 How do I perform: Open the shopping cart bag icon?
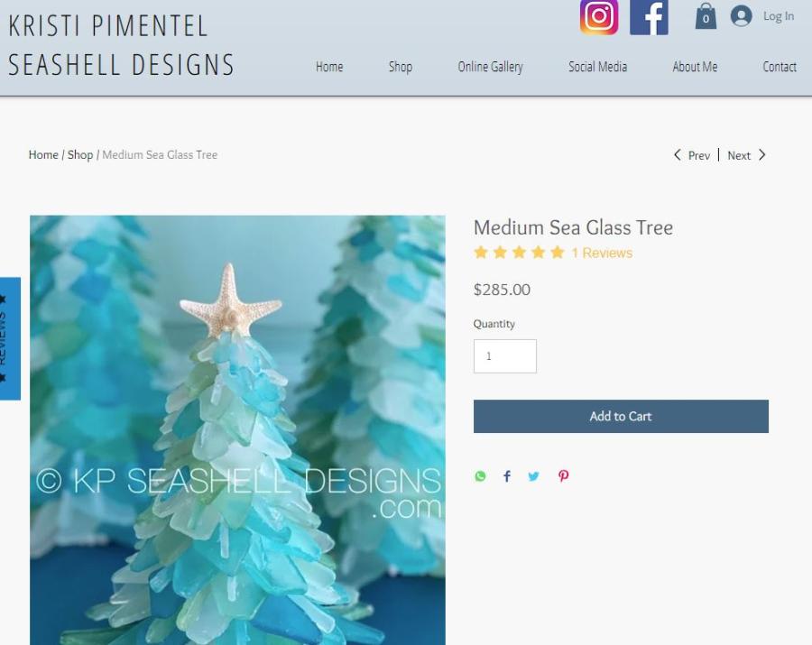point(706,16)
